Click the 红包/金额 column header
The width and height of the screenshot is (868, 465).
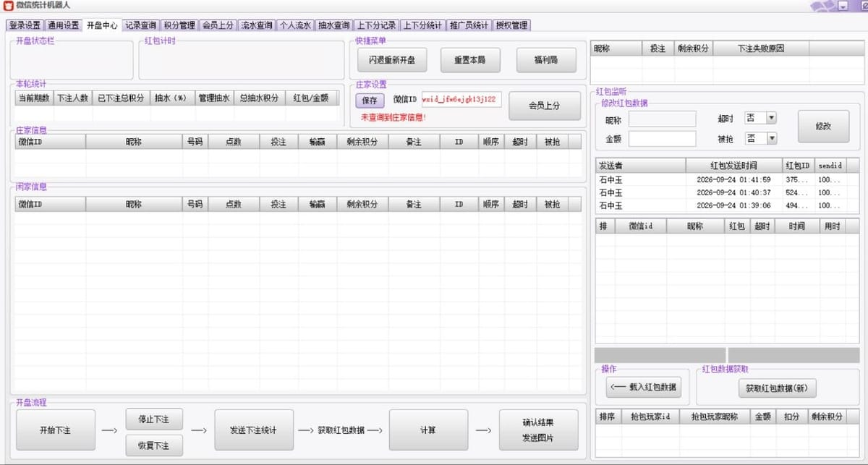coord(311,98)
